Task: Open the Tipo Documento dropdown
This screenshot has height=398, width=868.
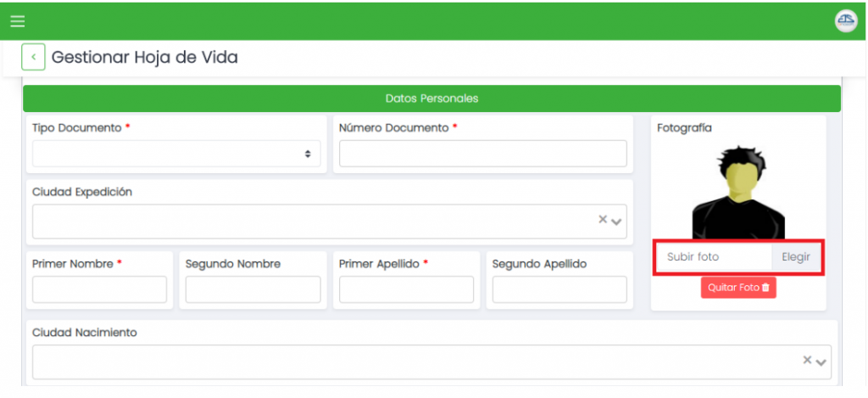Action: point(176,154)
